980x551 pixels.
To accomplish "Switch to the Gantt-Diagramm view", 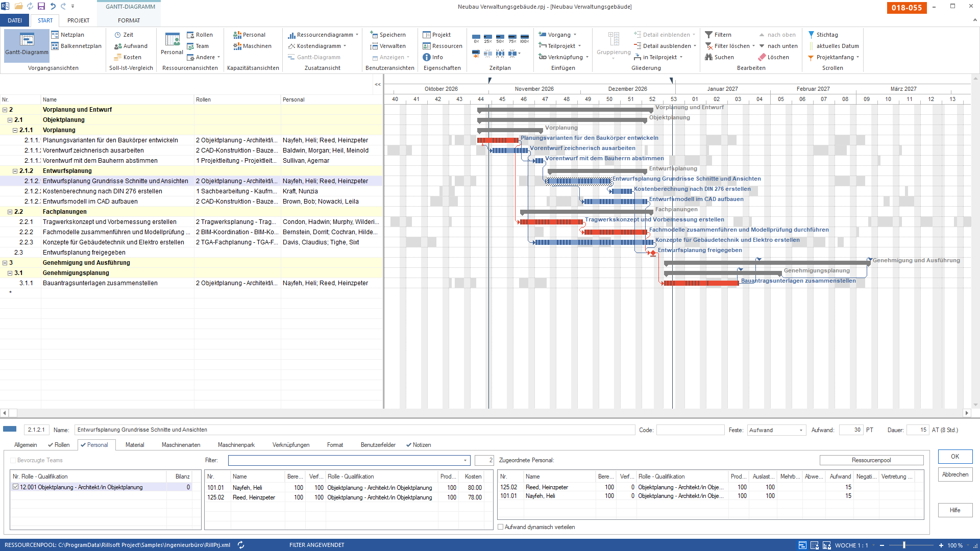I will click(x=27, y=45).
